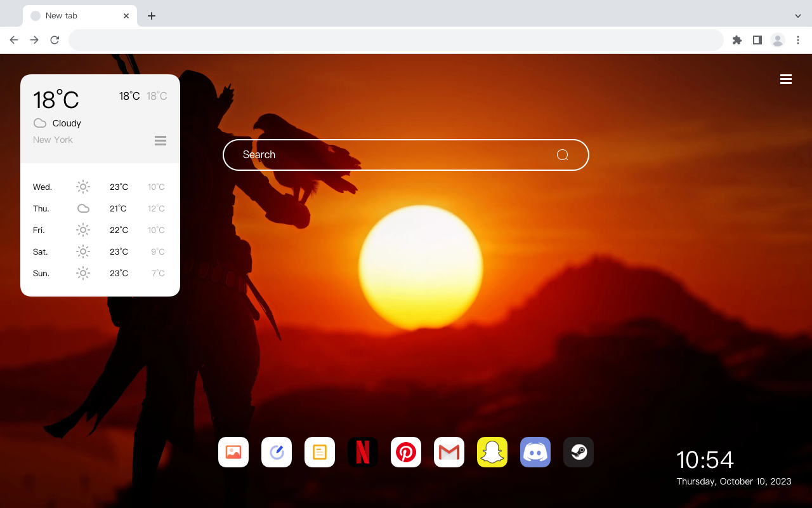
Task: Select the Wed. forecast day label
Action: pyautogui.click(x=43, y=187)
